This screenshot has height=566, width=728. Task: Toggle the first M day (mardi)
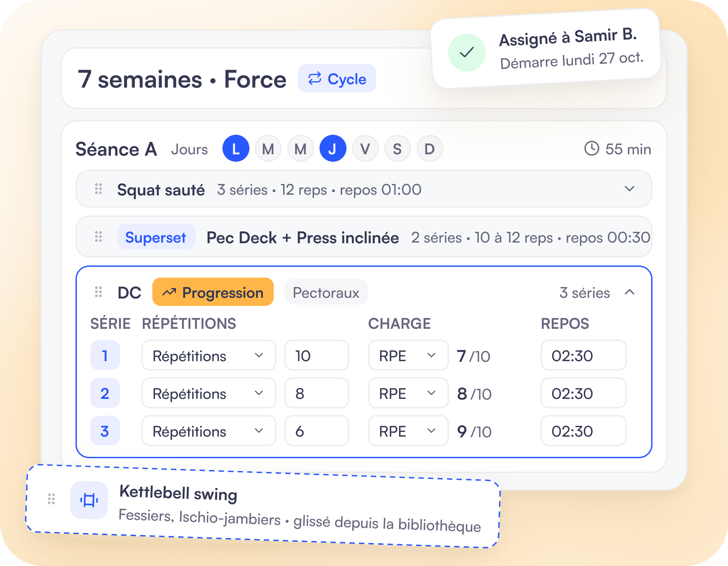point(268,149)
